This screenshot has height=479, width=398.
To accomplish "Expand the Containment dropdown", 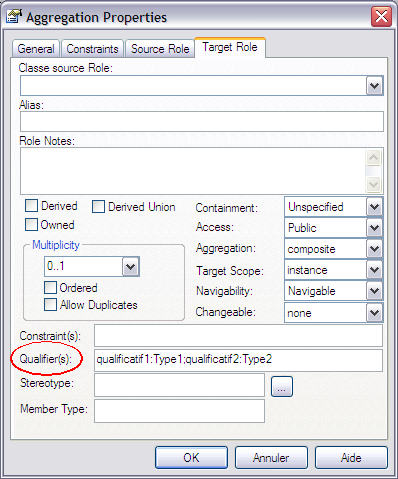I will [x=374, y=207].
